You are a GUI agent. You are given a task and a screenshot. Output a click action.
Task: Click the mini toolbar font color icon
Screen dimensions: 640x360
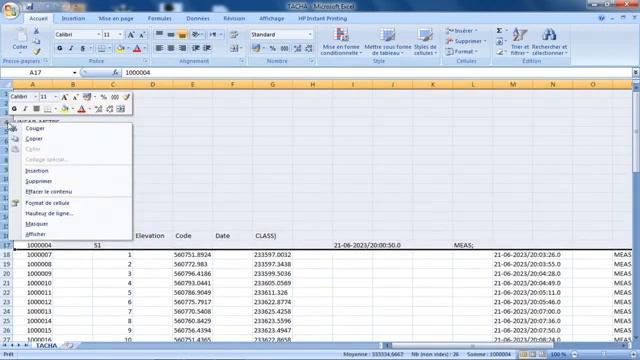point(82,109)
